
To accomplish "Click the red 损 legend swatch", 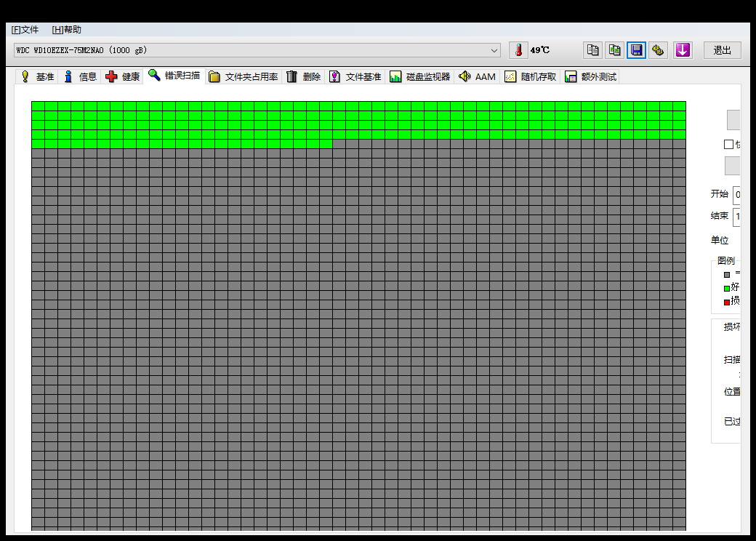I will tap(727, 302).
